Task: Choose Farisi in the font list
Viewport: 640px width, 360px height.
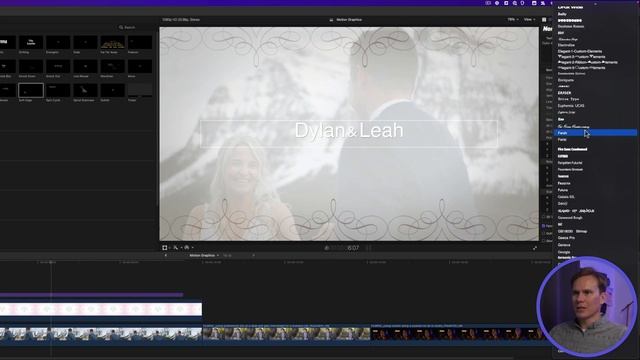Action: [x=562, y=140]
